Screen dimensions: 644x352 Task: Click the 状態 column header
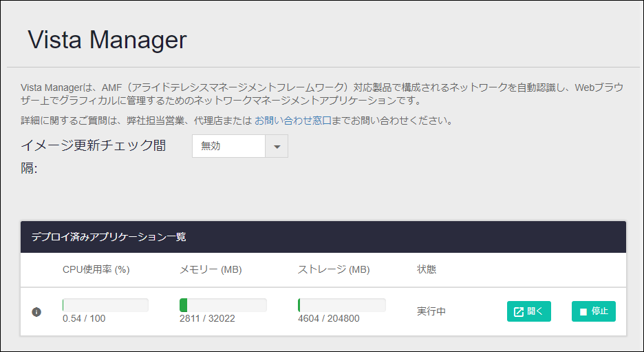(x=427, y=269)
